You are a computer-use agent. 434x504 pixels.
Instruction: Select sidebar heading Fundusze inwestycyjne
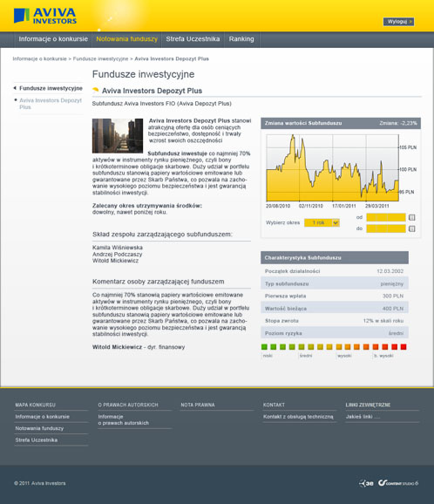(51, 88)
